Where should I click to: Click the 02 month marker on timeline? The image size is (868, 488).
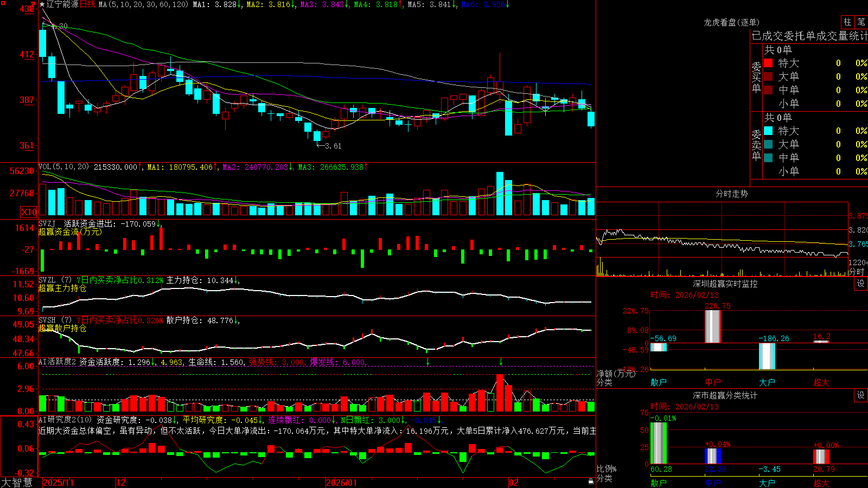pyautogui.click(x=514, y=483)
